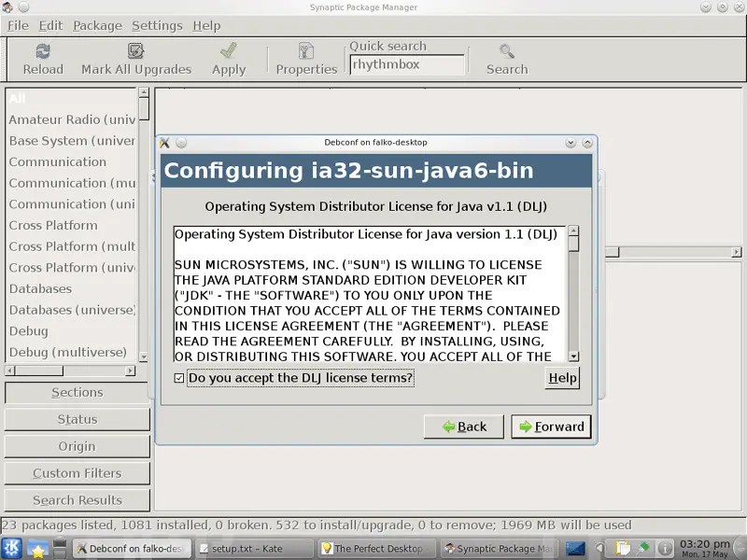Image resolution: width=747 pixels, height=560 pixels.
Task: Click the Forward button
Action: tap(551, 427)
